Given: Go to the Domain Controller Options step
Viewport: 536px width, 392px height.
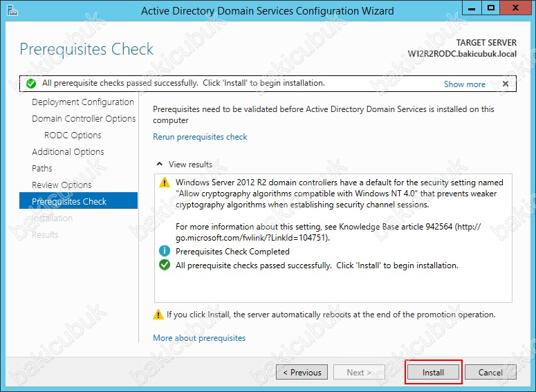Looking at the screenshot, I should 84,119.
